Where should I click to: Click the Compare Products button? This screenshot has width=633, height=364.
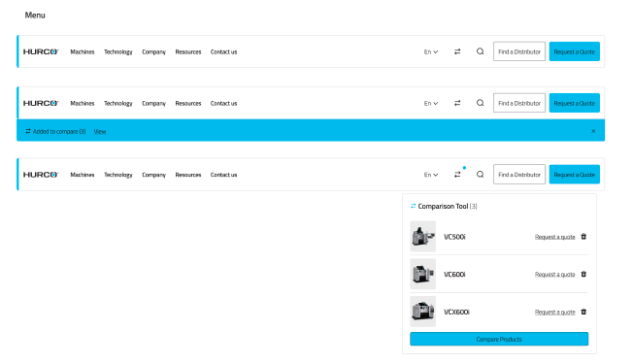click(x=499, y=339)
